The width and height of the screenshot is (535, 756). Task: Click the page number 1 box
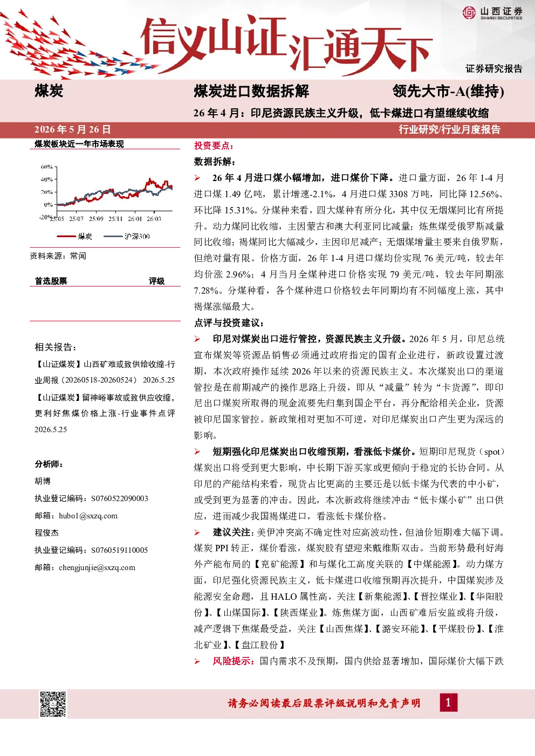(448, 703)
